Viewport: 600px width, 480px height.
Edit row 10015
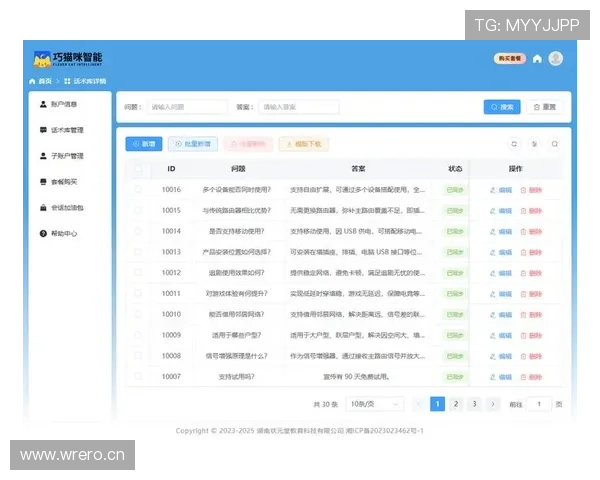(501, 211)
